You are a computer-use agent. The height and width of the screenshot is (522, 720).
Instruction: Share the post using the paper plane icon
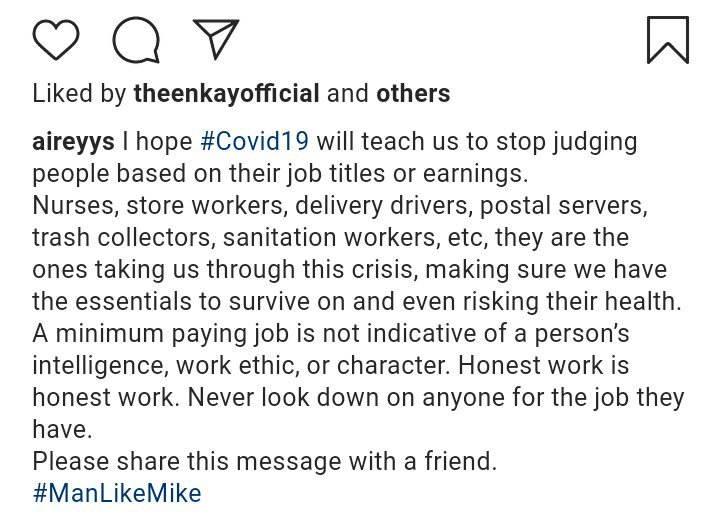point(216,39)
